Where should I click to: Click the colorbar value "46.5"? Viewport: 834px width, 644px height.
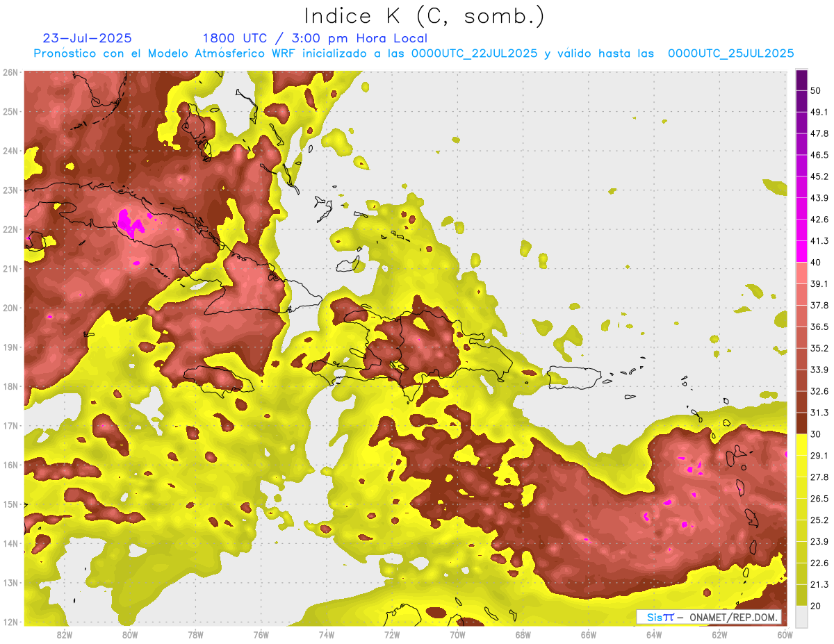(x=819, y=155)
